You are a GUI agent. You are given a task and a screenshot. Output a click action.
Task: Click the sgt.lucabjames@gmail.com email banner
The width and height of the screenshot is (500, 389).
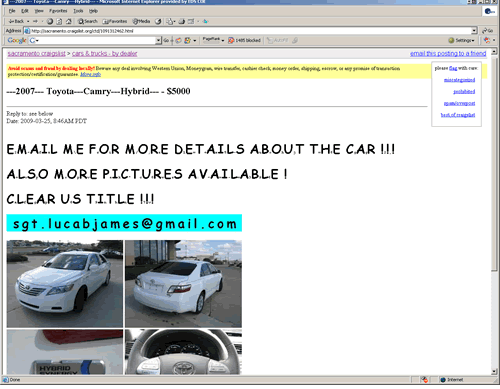point(124,223)
